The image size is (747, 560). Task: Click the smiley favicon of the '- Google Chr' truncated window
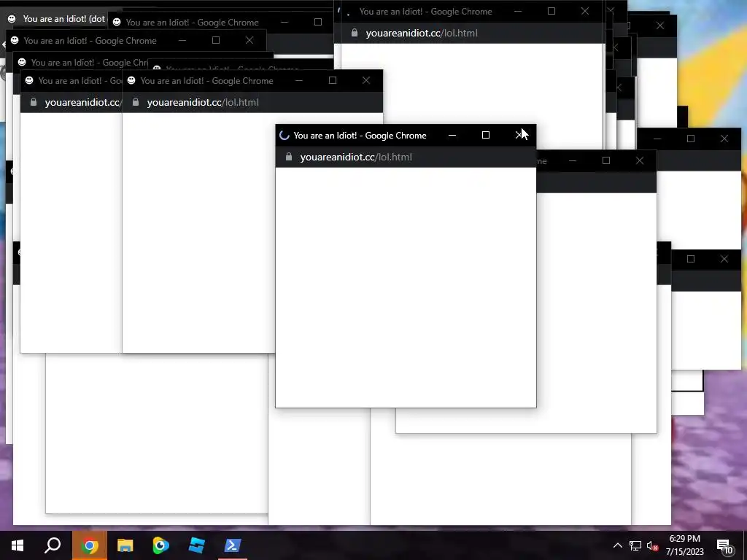[22, 63]
